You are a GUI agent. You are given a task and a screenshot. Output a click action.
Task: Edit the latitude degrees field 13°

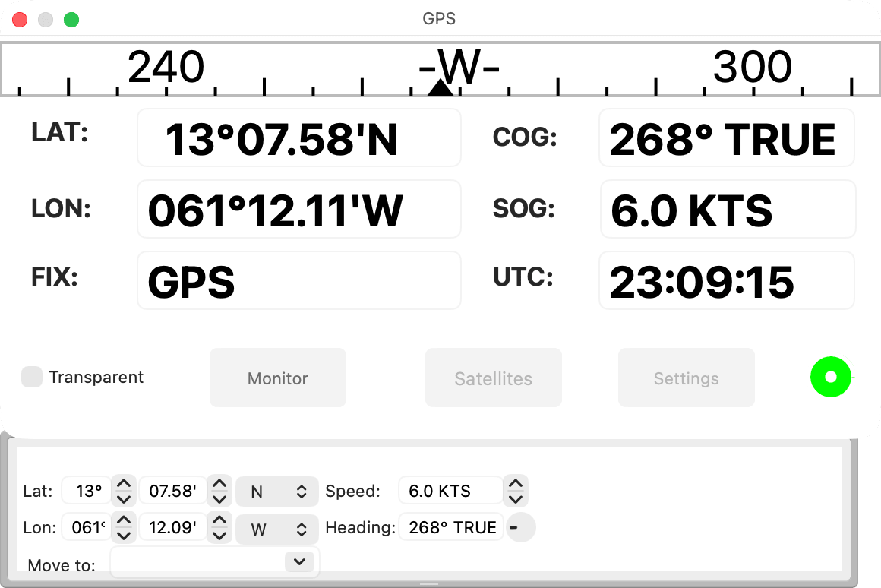87,491
